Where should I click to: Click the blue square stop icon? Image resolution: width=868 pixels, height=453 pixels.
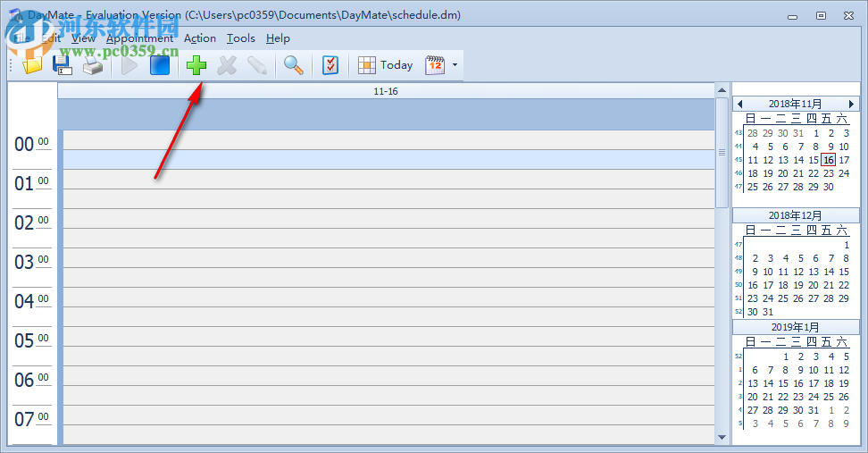pyautogui.click(x=160, y=65)
